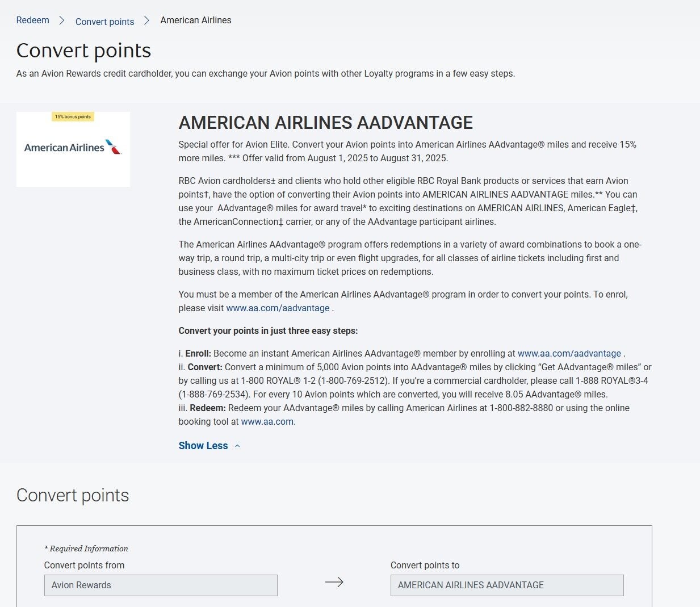Click the chevron before American Airlines breadcrumb

click(147, 20)
